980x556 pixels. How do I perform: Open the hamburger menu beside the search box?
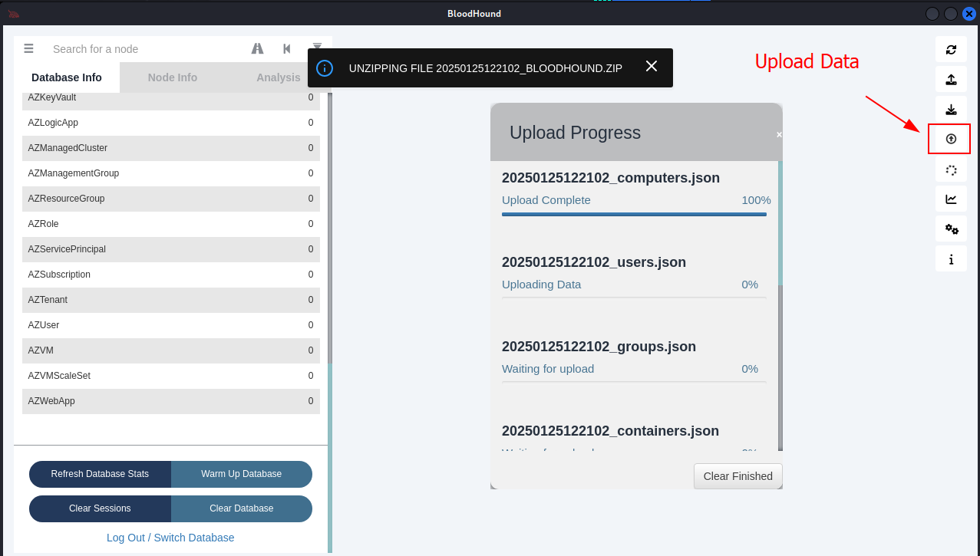click(x=28, y=48)
